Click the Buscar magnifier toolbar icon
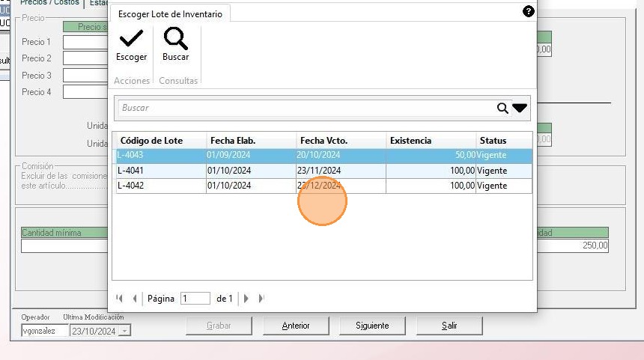This screenshot has height=360, width=644. (176, 39)
